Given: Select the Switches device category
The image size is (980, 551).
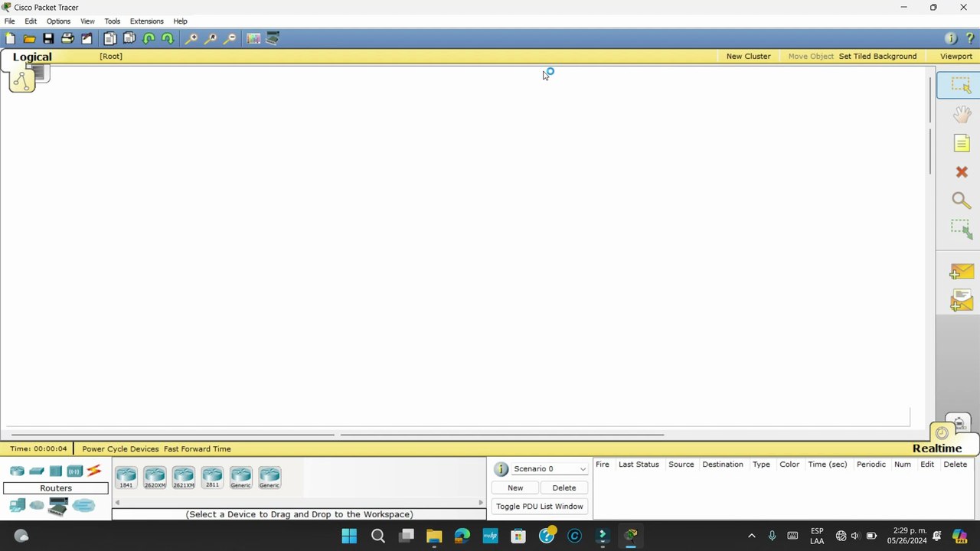Looking at the screenshot, I should 36,471.
